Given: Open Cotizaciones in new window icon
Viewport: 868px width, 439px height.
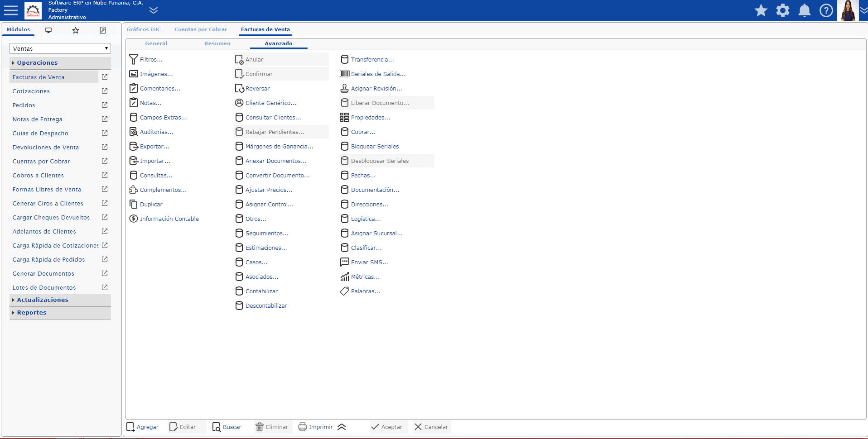Looking at the screenshot, I should pyautogui.click(x=105, y=91).
